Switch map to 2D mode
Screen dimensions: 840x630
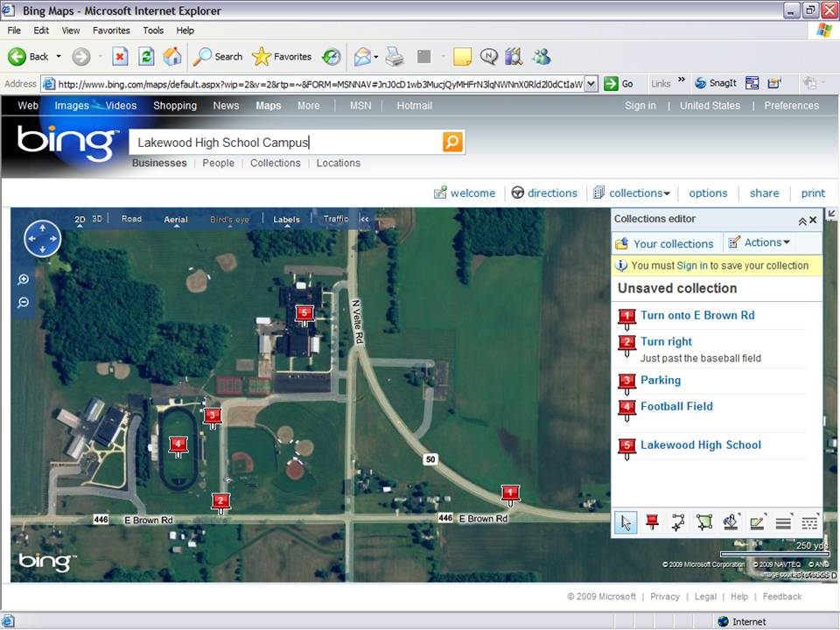(x=80, y=219)
